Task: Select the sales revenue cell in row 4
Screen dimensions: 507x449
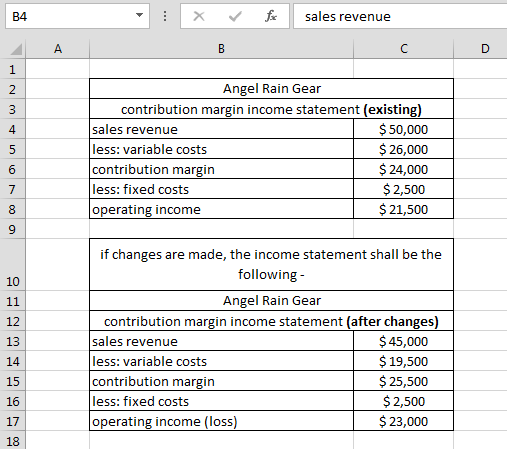Action: pyautogui.click(x=221, y=129)
